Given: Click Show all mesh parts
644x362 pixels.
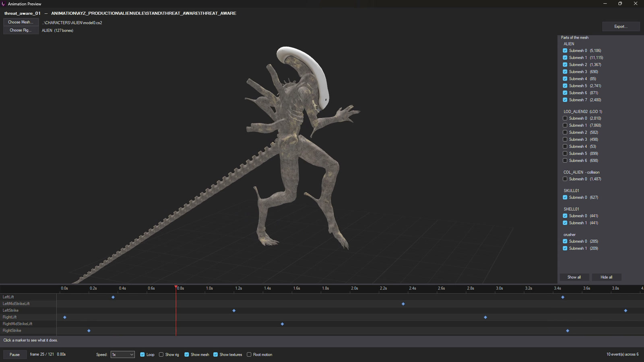Looking at the screenshot, I should click(x=574, y=277).
